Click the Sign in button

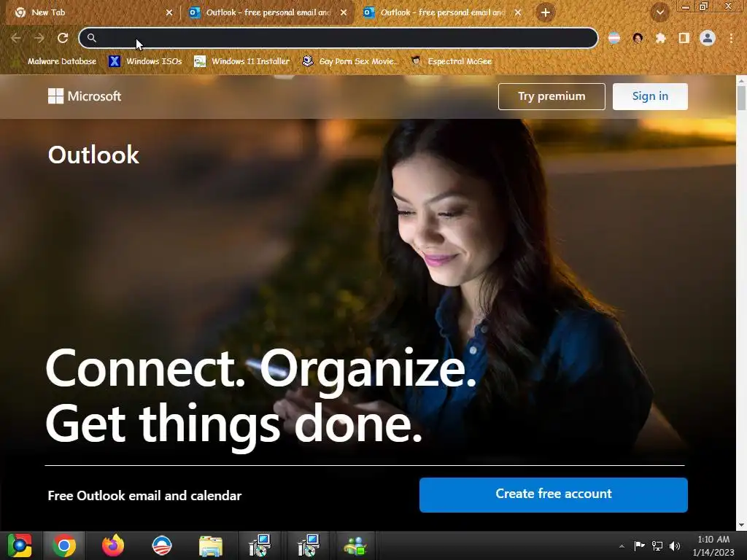pyautogui.click(x=650, y=96)
